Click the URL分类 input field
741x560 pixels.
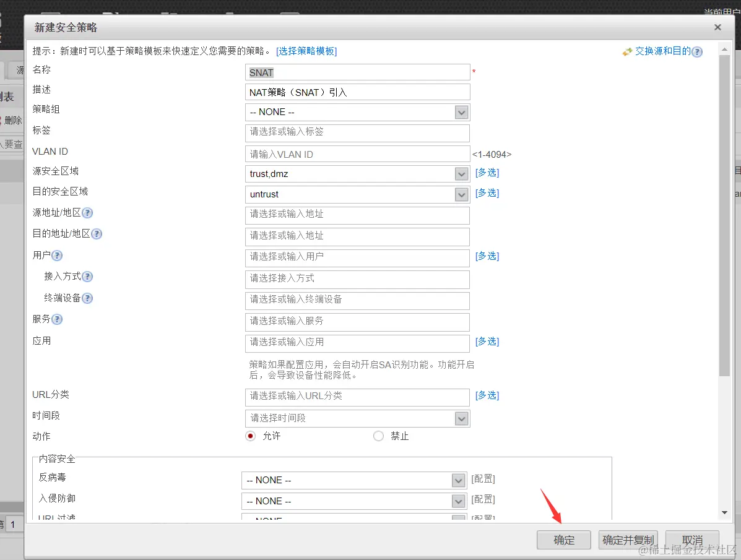[x=357, y=397]
